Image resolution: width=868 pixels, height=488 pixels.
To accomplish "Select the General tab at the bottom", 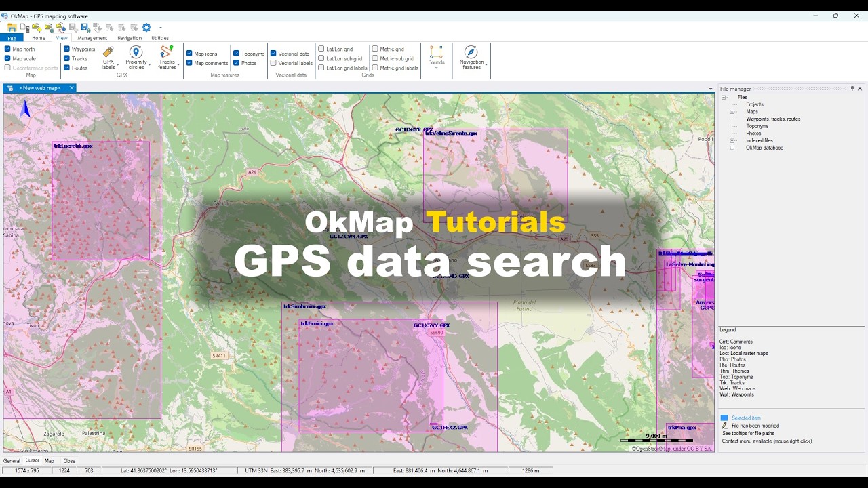I will (x=12, y=461).
